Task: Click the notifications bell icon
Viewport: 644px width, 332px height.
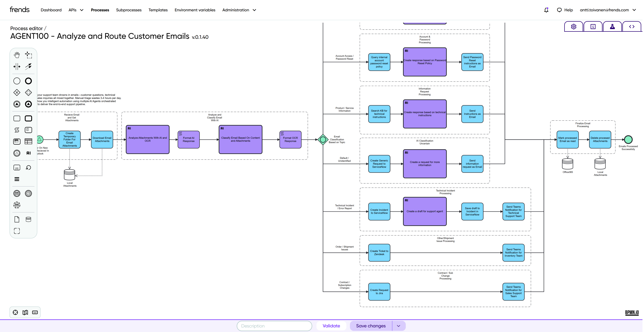Action: 546,10
